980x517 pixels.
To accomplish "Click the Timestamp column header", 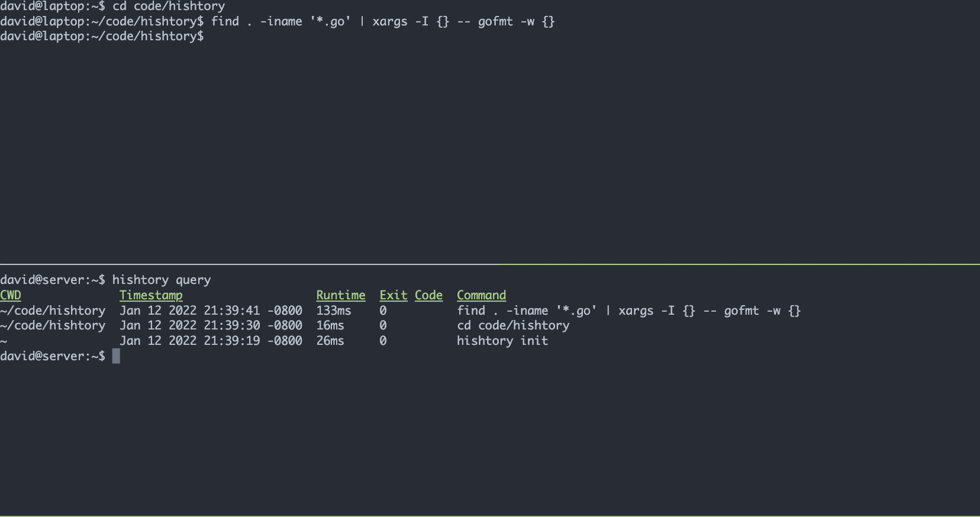I will pyautogui.click(x=151, y=295).
